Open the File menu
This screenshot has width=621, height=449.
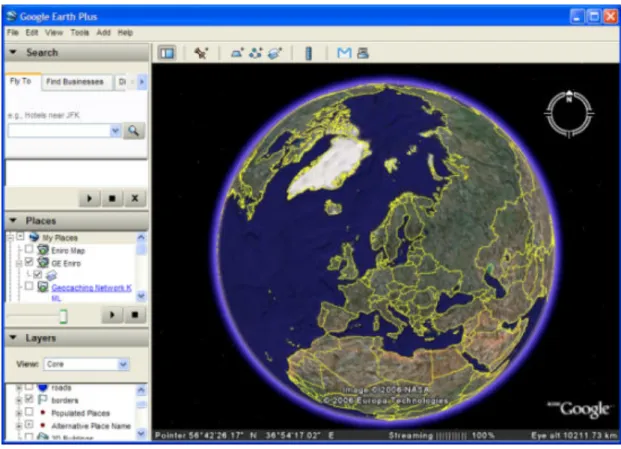point(13,32)
